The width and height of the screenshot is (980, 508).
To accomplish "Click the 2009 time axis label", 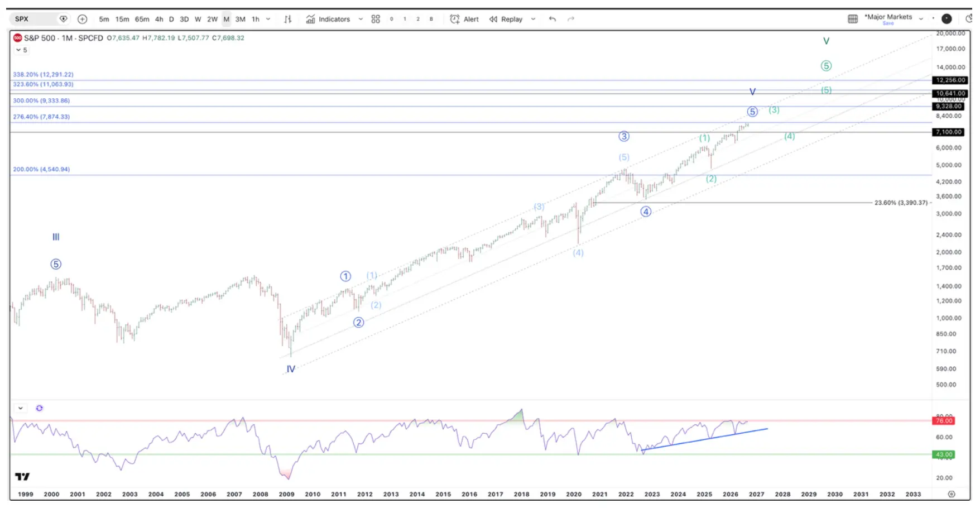I will tap(287, 494).
